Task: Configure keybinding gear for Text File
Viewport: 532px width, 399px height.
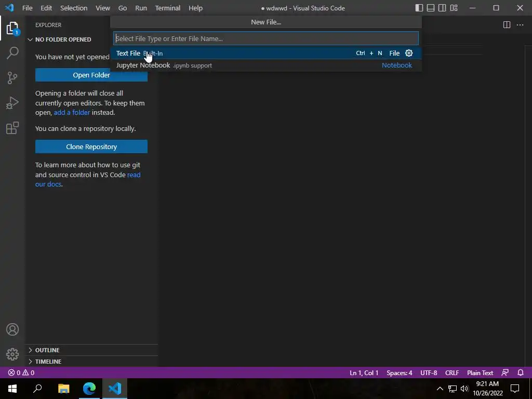Action: point(409,53)
